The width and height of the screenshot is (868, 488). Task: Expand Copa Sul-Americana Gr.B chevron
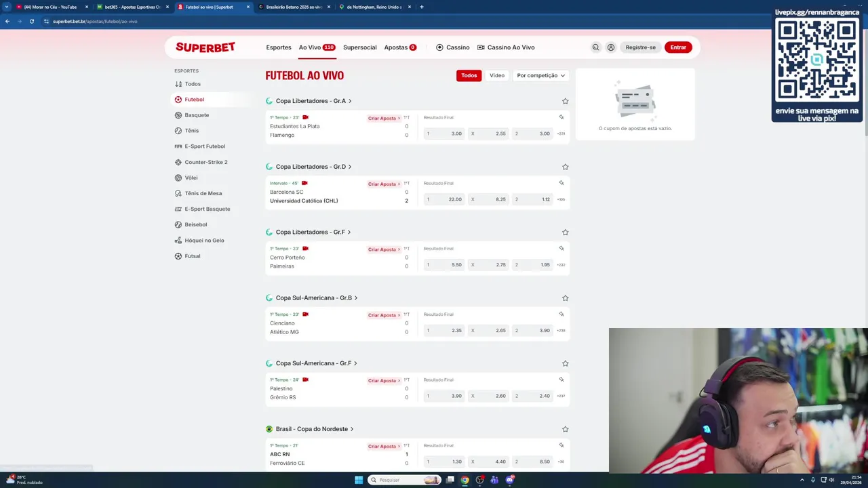[356, 298]
